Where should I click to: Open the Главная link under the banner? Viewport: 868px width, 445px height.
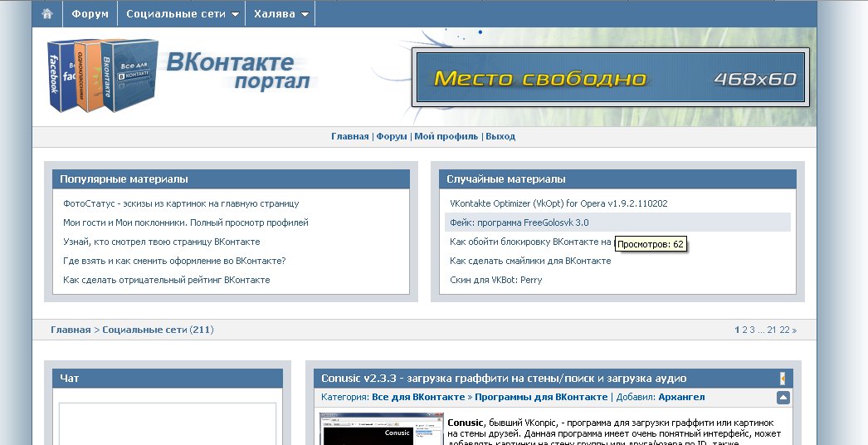click(350, 136)
